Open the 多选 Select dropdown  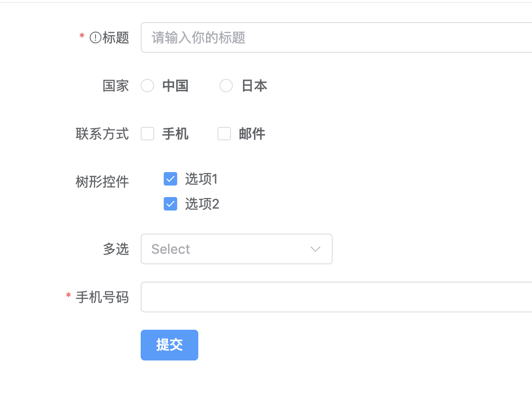pos(237,249)
